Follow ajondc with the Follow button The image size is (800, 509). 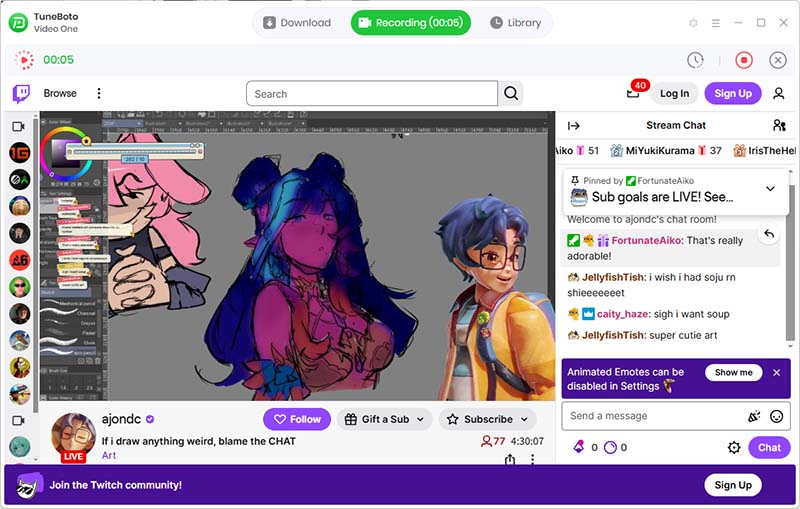pyautogui.click(x=297, y=419)
